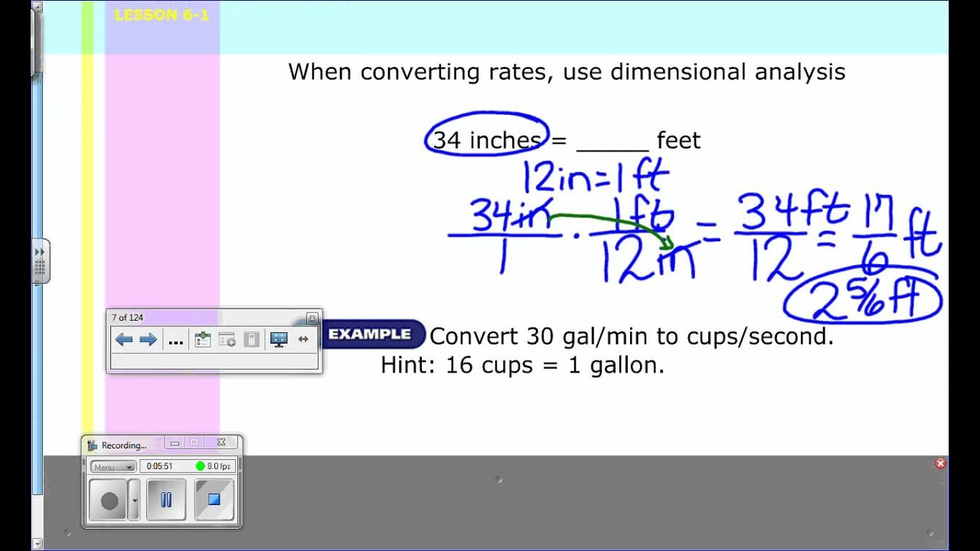
Task: Click 'Hint: 16 cups = 1 gallon.' text
Action: [522, 365]
